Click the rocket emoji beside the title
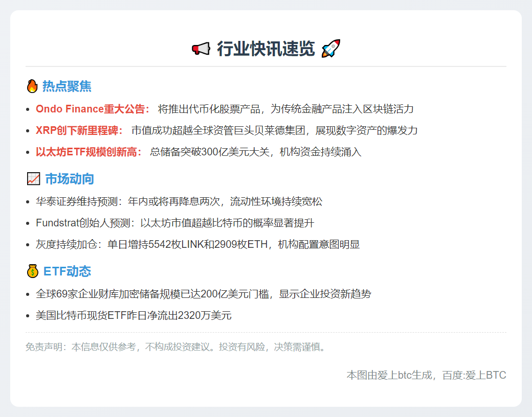 (x=331, y=49)
